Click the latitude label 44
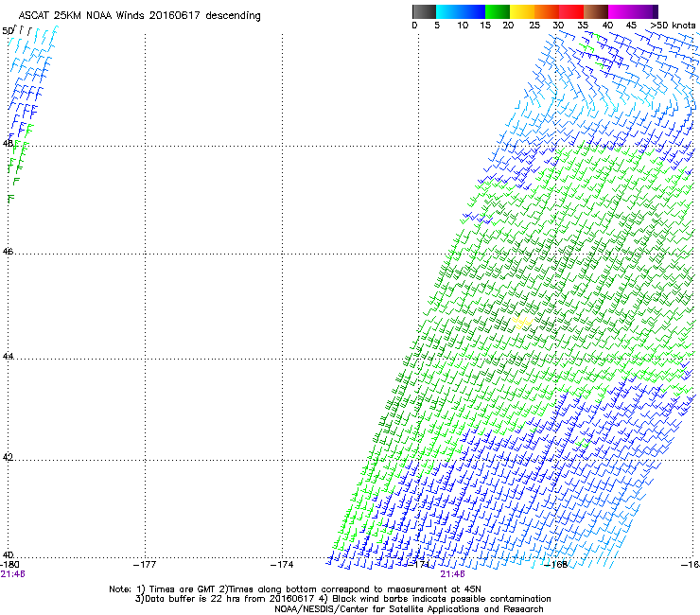This screenshot has height=615, width=700. pyautogui.click(x=8, y=357)
